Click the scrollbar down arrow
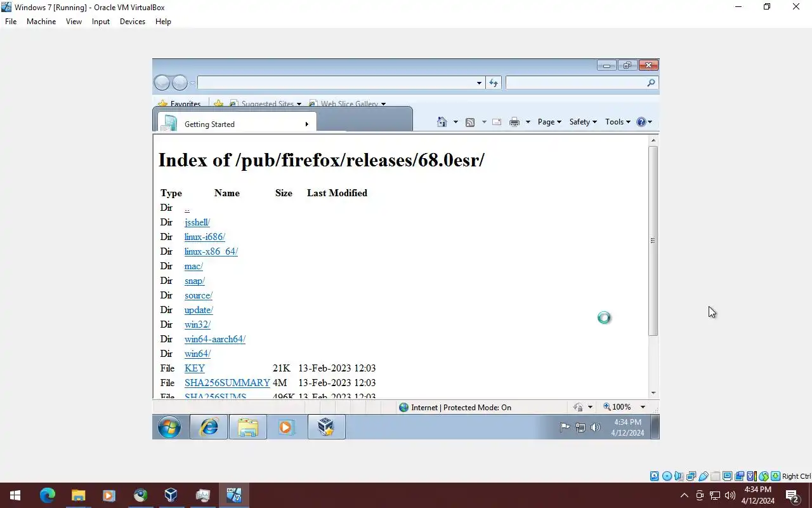Viewport: 812px width, 508px height. click(653, 393)
